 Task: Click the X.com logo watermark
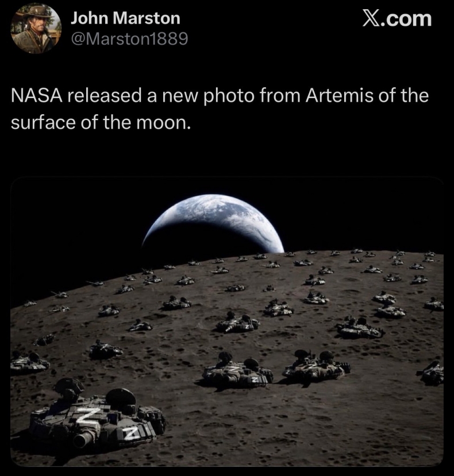[x=397, y=19]
